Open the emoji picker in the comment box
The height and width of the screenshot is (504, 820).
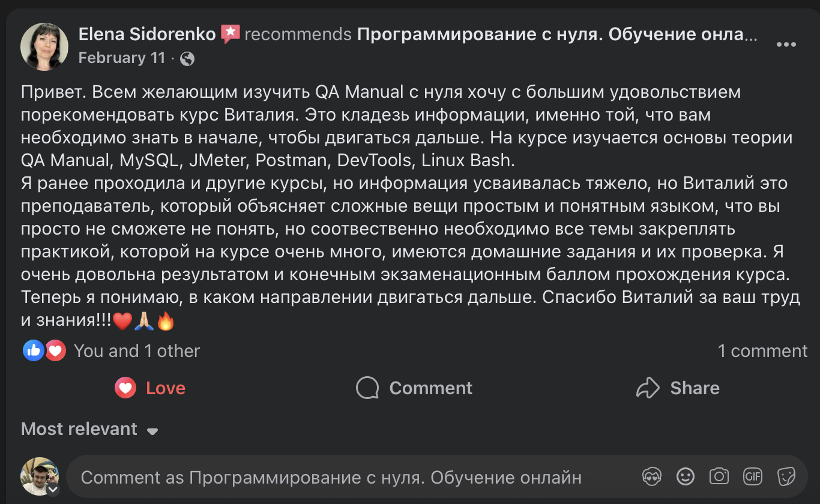click(x=685, y=476)
